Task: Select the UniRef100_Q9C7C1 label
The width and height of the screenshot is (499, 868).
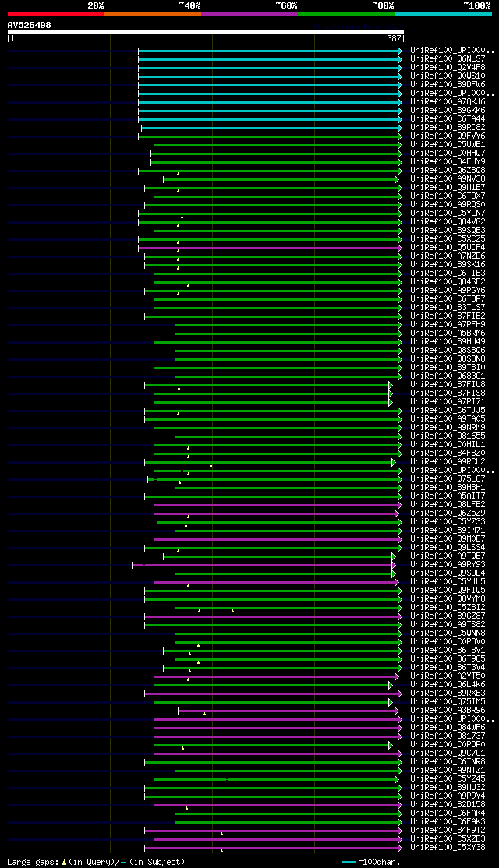Action: pyautogui.click(x=448, y=753)
